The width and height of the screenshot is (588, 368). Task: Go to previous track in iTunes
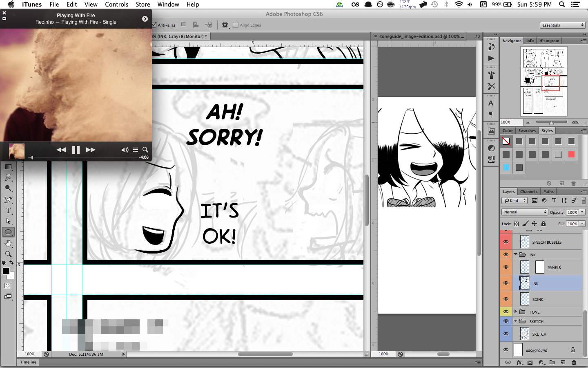click(x=61, y=150)
